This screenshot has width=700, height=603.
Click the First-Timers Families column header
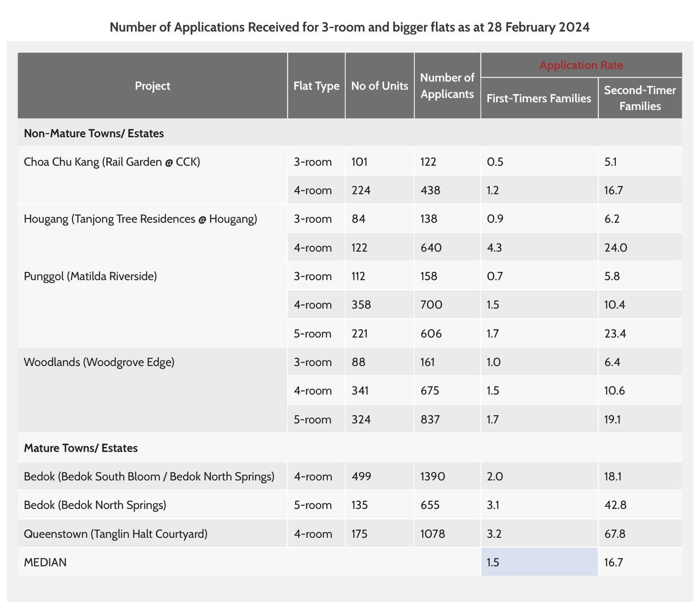pos(539,98)
